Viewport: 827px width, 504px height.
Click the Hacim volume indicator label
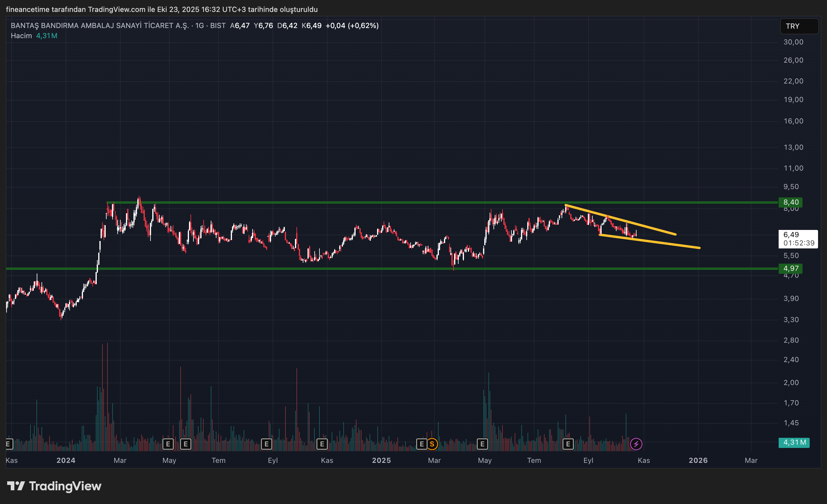21,35
